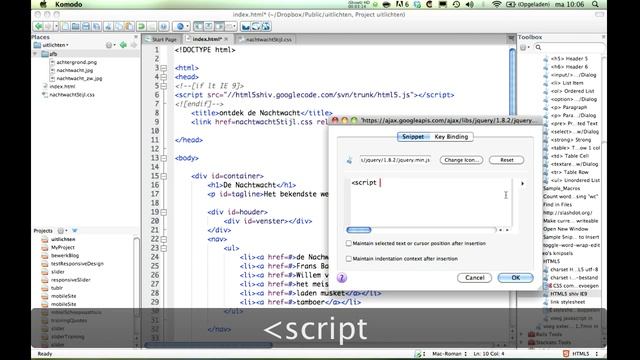640x360 pixels.
Task: Open the Places gear settings menu
Action: 109,45
